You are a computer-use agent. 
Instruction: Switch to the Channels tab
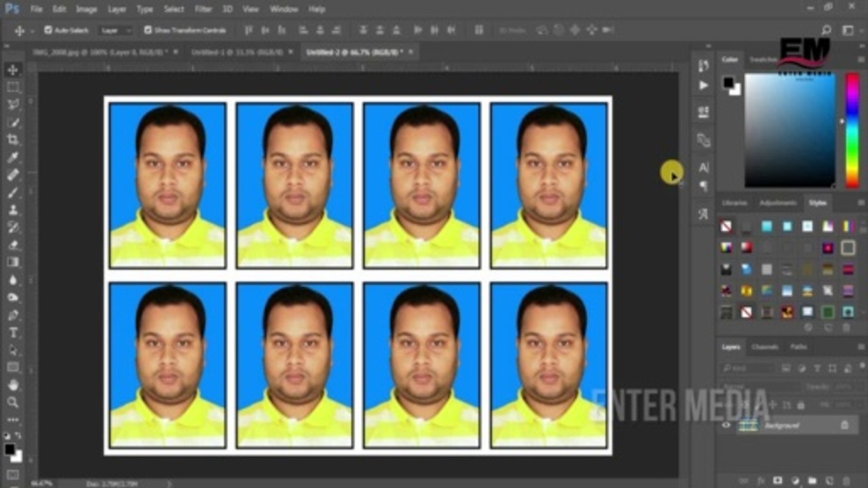coord(765,347)
